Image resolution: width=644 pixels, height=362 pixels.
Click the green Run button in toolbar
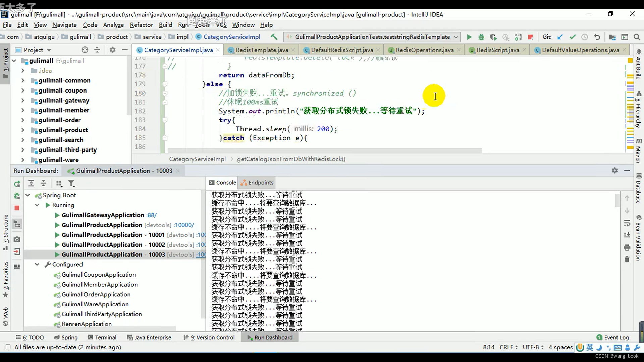(x=469, y=37)
